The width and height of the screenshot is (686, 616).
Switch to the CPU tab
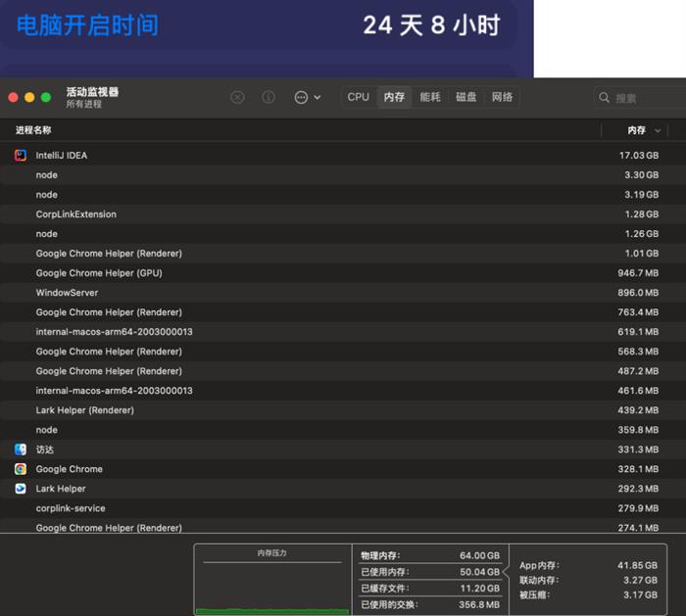[x=359, y=97]
